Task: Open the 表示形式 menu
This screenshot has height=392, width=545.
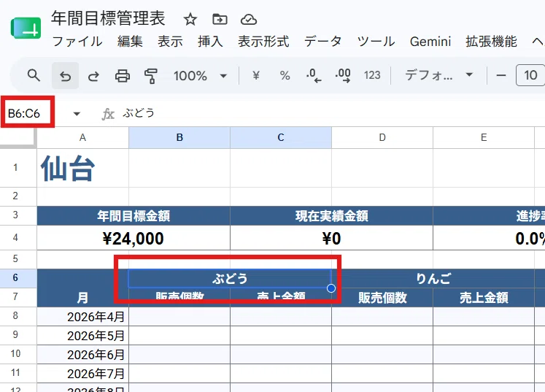Action: coord(263,42)
